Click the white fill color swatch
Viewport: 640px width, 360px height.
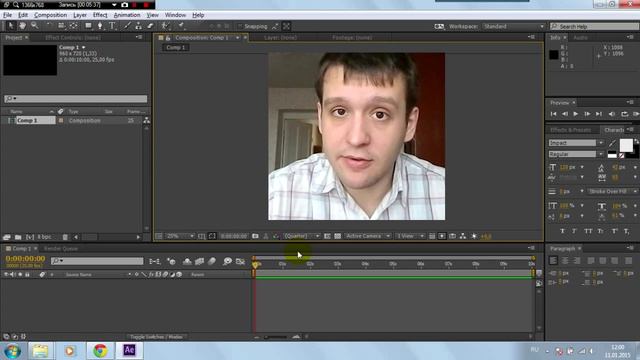(626, 144)
